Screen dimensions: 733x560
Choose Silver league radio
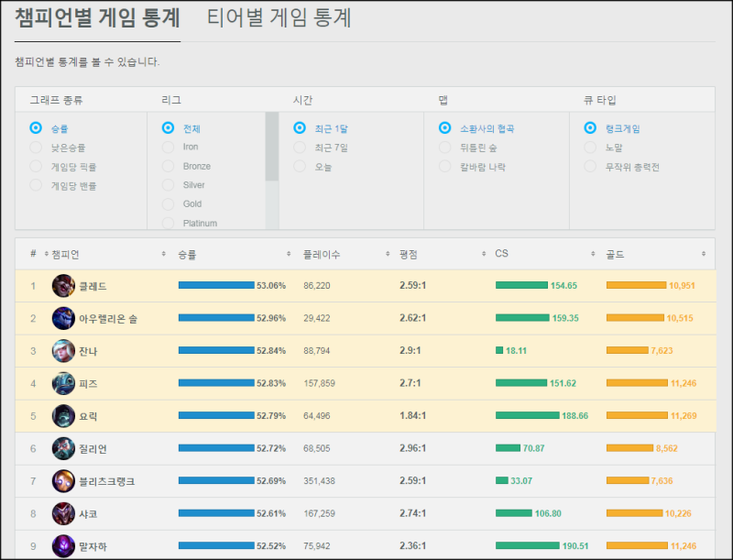click(x=168, y=185)
